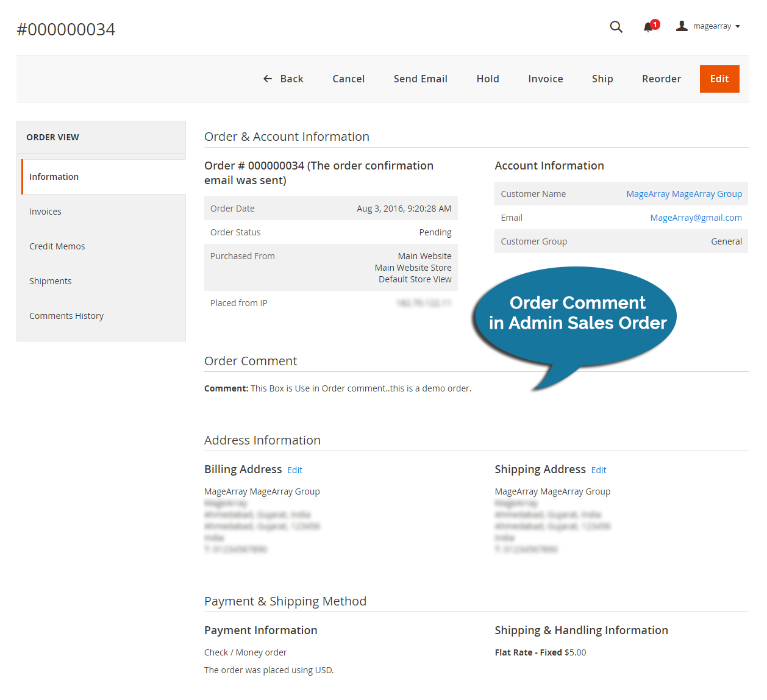Edit the Billing Address
767x700 pixels.
coord(294,470)
